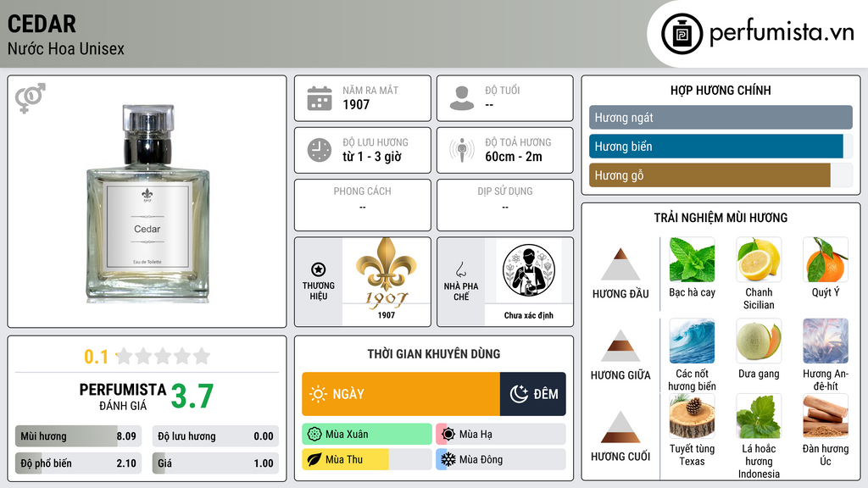Viewport: 868px width, 488px height.
Task: Click the Hương đầu pyramid icon
Action: tap(620, 264)
